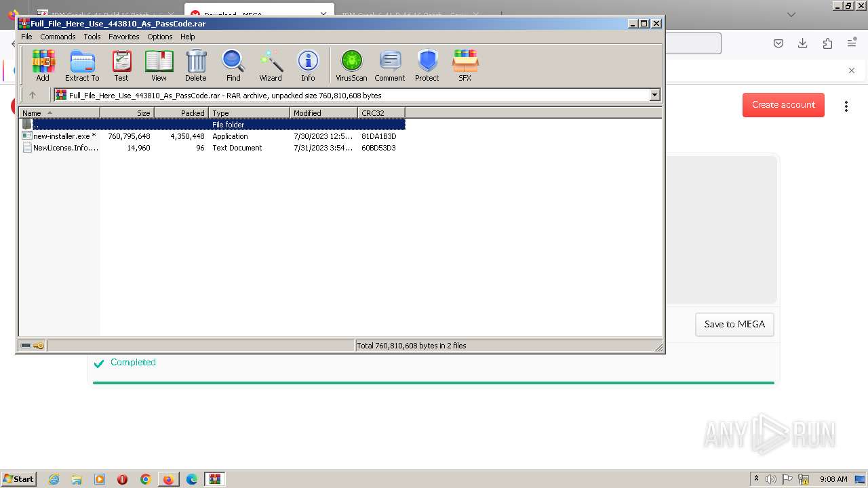Viewport: 868px width, 488px height.
Task: Sort files by Size column header
Action: [x=127, y=113]
